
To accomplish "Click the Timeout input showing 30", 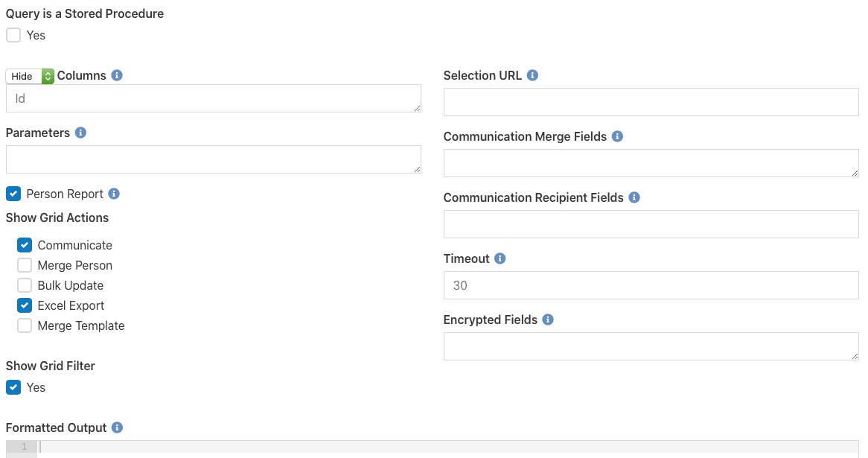I will [x=651, y=285].
